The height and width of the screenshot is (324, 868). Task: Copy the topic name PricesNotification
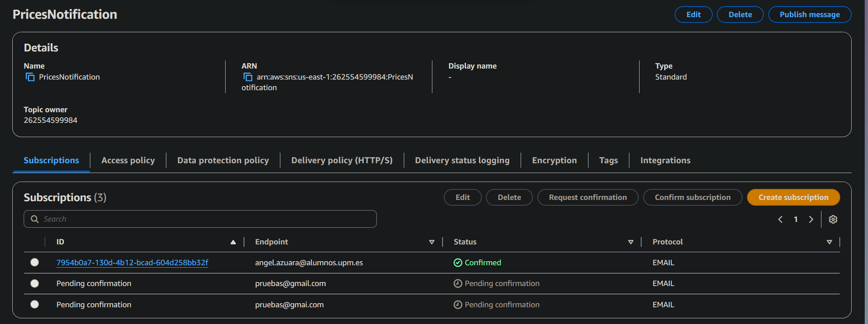click(30, 77)
